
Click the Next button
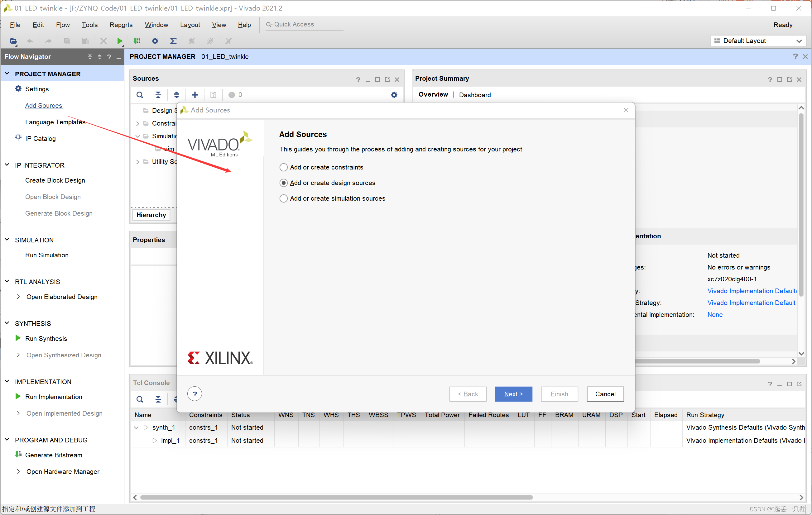[x=513, y=394]
